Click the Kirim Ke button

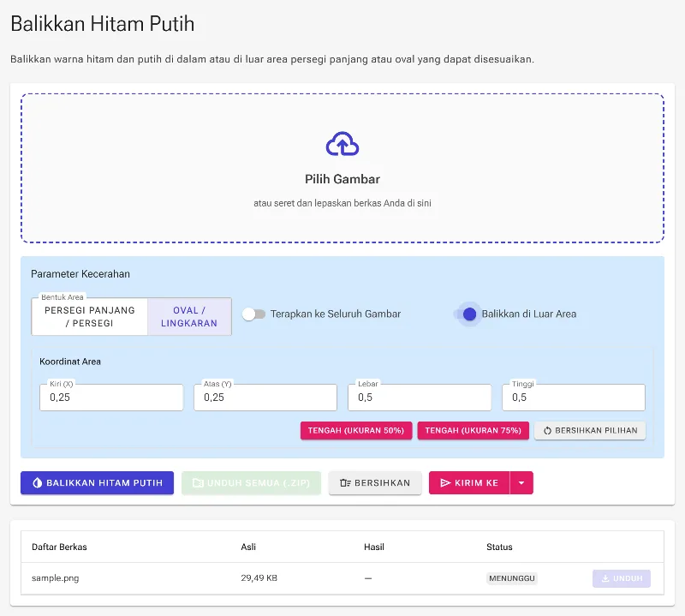coord(469,482)
